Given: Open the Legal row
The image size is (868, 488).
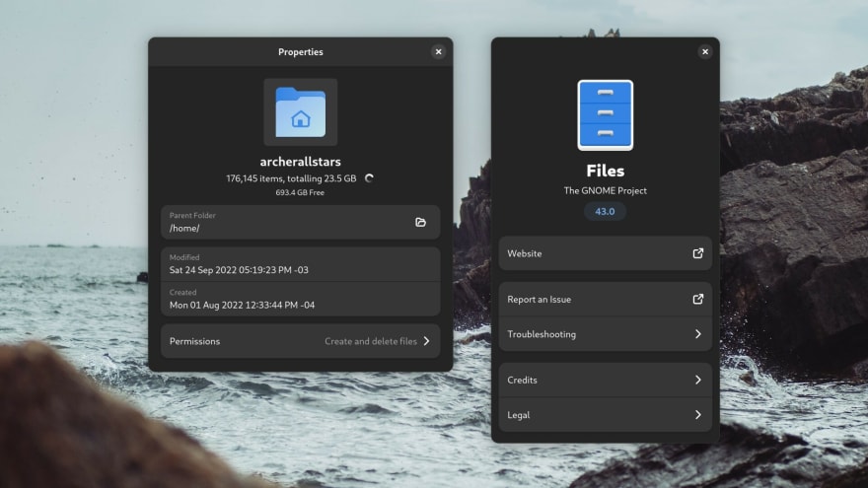Looking at the screenshot, I should [x=605, y=415].
